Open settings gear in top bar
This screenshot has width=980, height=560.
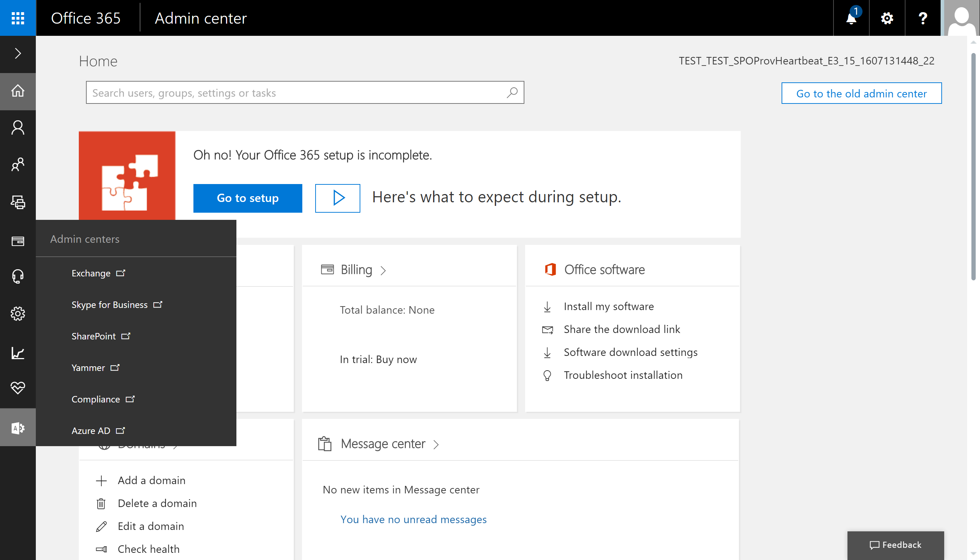click(887, 18)
